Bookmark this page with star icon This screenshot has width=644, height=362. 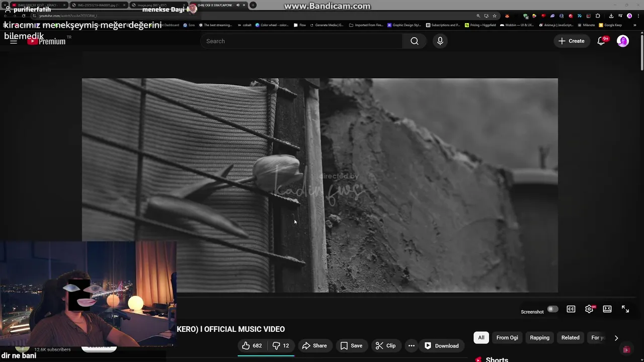[x=495, y=16]
